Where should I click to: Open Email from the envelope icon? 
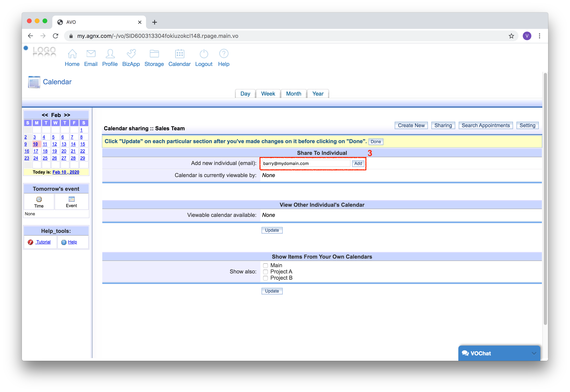pyautogui.click(x=91, y=54)
